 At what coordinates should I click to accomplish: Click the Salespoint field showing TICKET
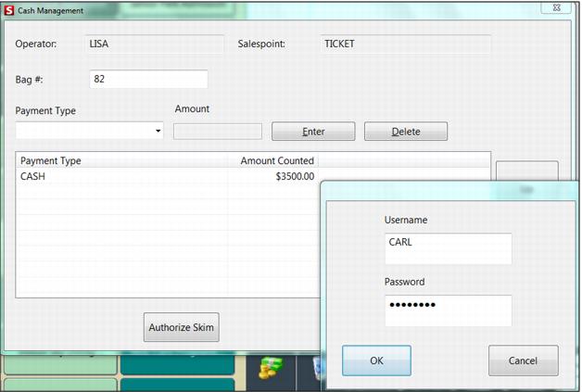(x=405, y=44)
